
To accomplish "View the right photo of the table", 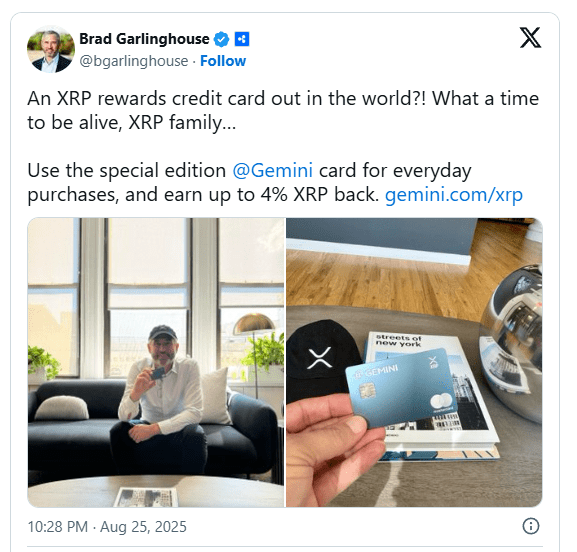I will pos(414,362).
